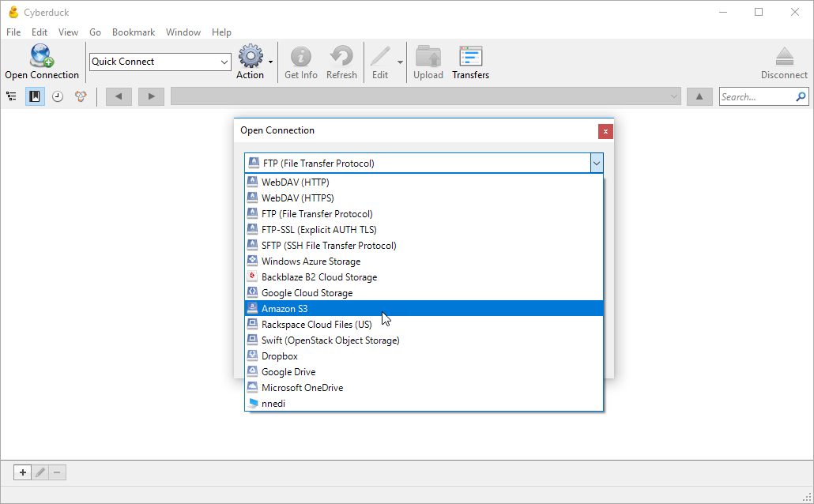Open the Edit button dropdown arrow
The height and width of the screenshot is (504, 814).
[400, 62]
